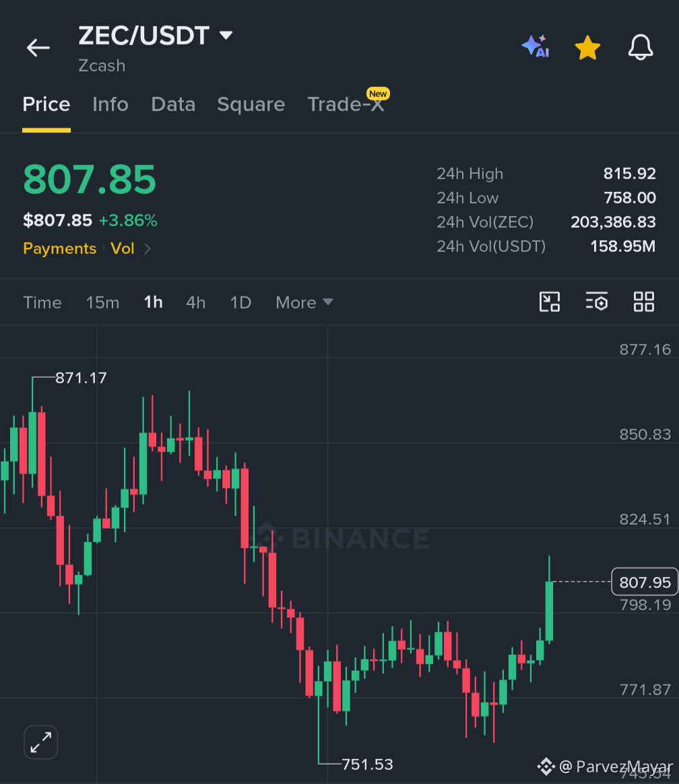Toggle the favorite star icon

(587, 48)
